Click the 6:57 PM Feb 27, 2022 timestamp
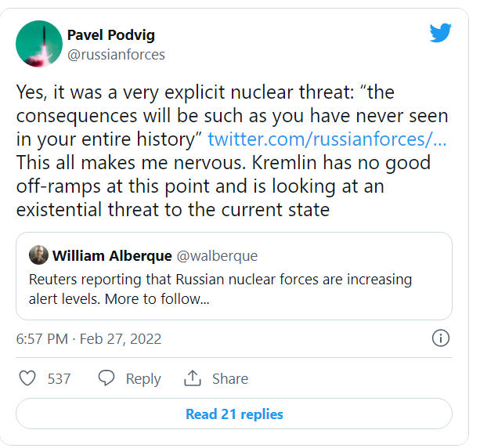Image resolution: width=480 pixels, height=448 pixels. coord(88,338)
